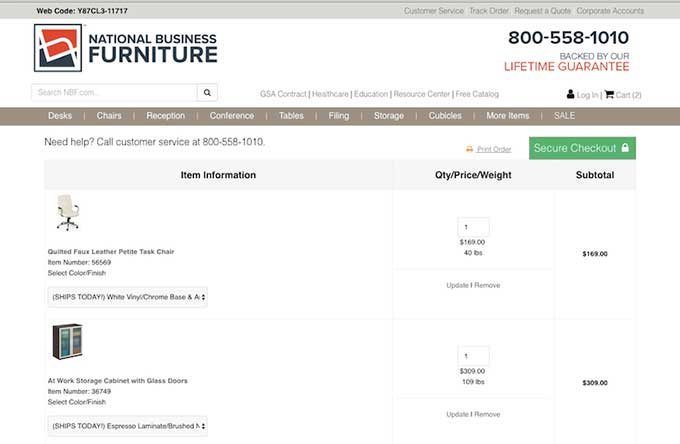Image resolution: width=680 pixels, height=444 pixels.
Task: Open the Espresso Laminate finish dropdown
Action: point(128,426)
